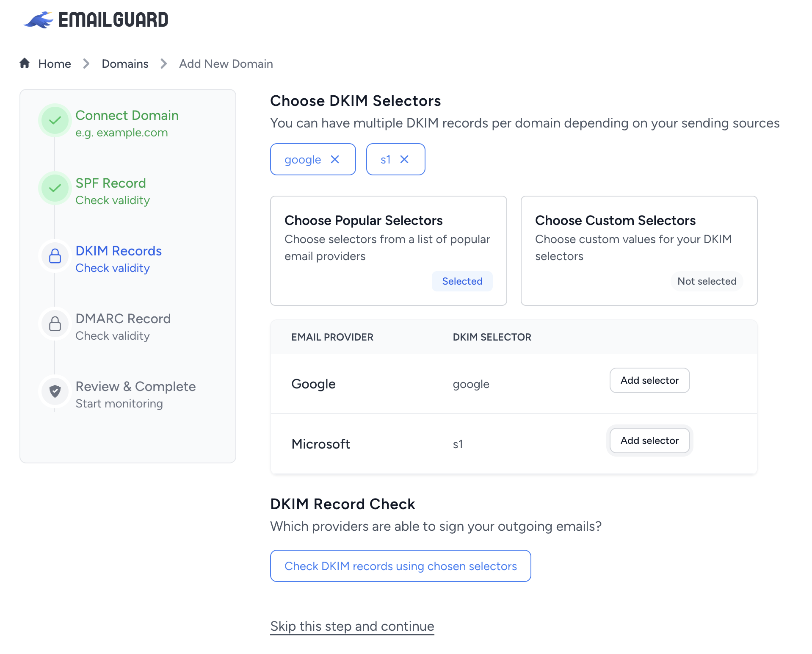Screen dimensions: 812x654
Task: Click the Not selected badge
Action: (707, 281)
